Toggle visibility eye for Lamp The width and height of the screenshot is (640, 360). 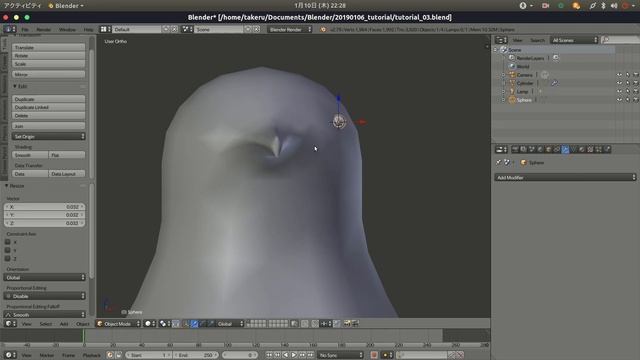click(x=620, y=91)
